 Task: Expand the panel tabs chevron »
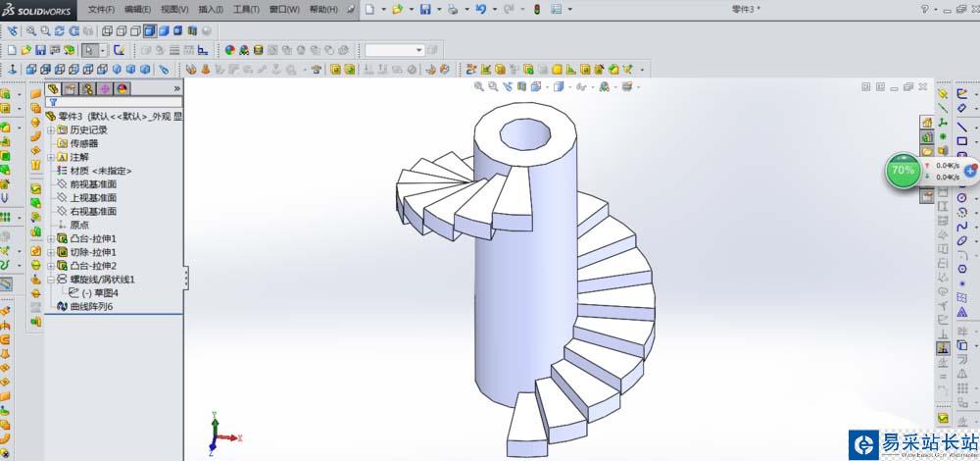click(176, 89)
